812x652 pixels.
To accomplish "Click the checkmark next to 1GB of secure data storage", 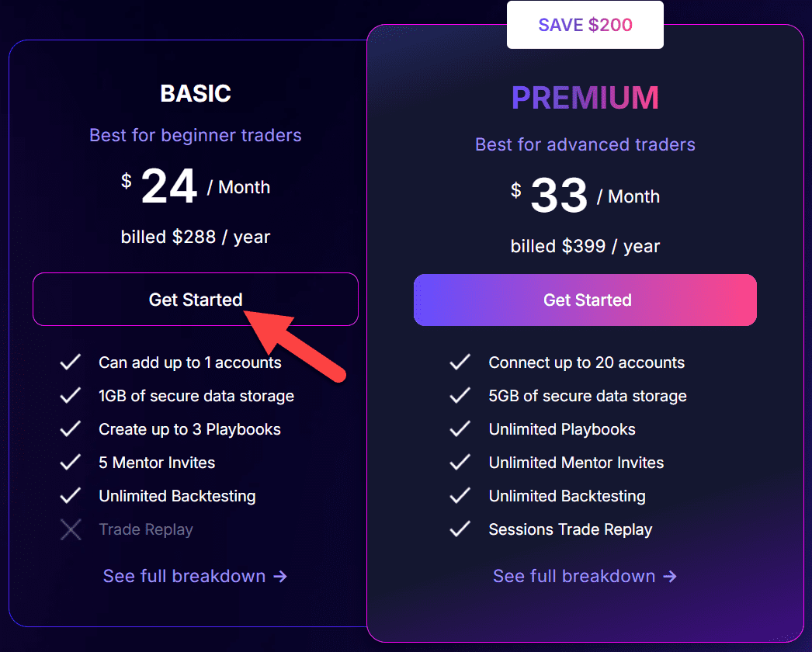I will (70, 396).
